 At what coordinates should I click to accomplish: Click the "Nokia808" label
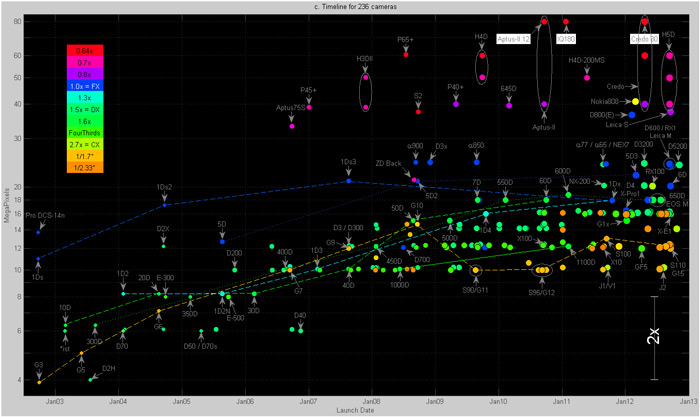[x=604, y=101]
